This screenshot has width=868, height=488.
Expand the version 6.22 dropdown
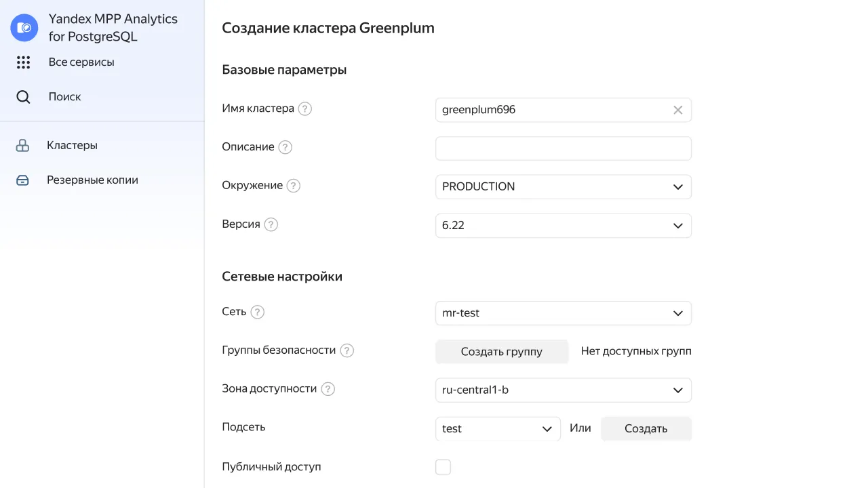coord(563,226)
